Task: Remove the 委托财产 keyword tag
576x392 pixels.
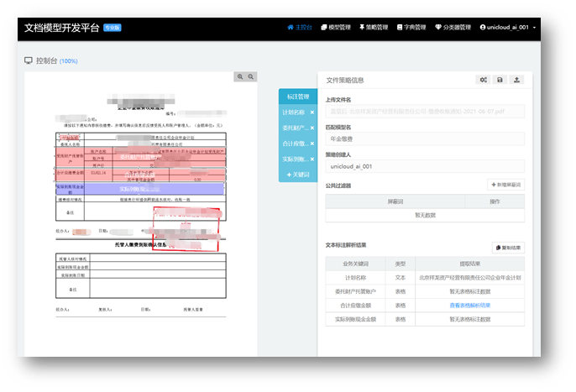Action: pyautogui.click(x=312, y=128)
